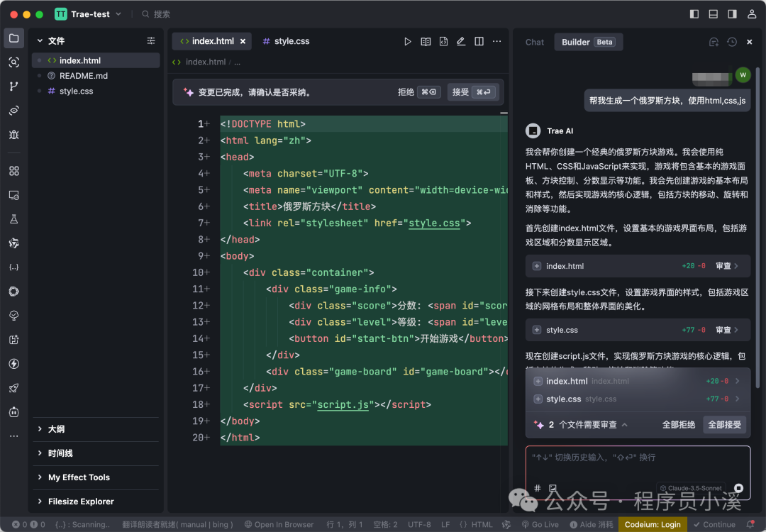Switch to the Chat tab
The image size is (766, 532).
pos(534,42)
